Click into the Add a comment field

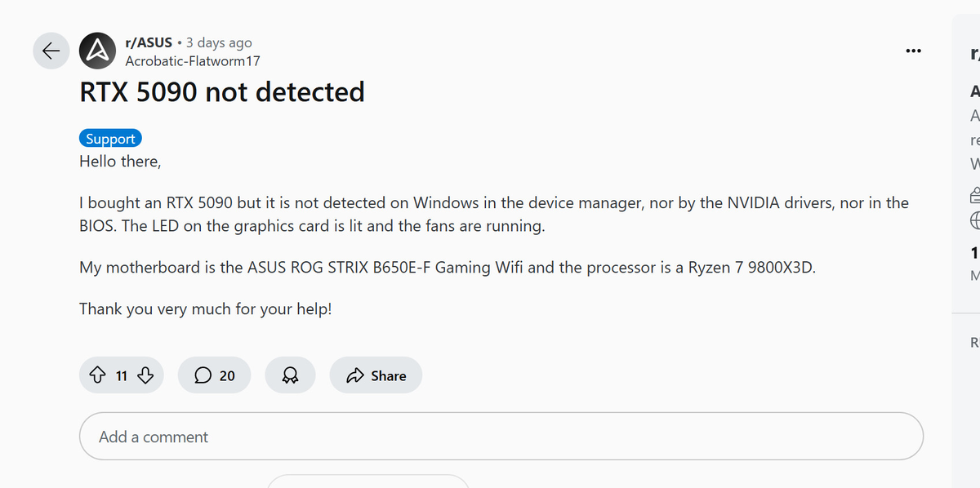500,437
